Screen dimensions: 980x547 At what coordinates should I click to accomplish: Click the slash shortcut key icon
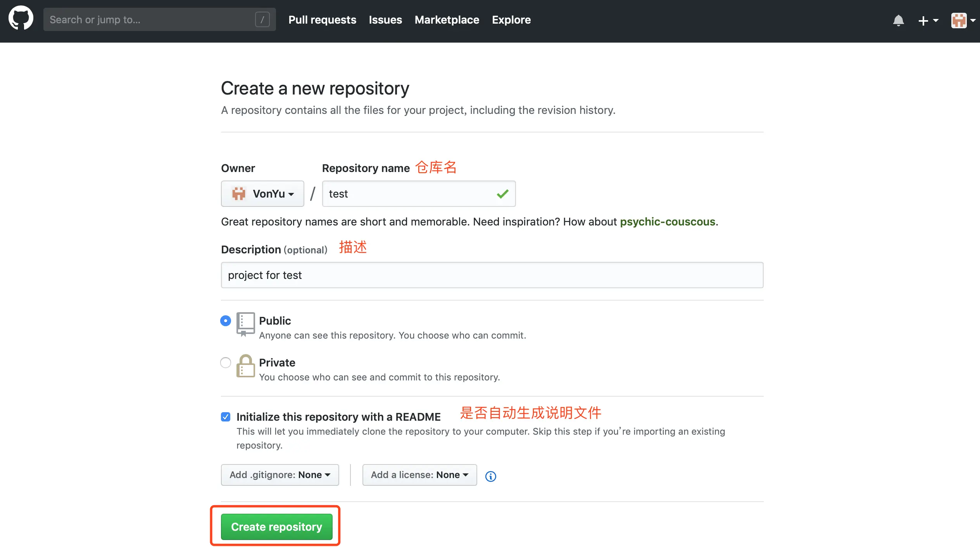[x=262, y=19]
